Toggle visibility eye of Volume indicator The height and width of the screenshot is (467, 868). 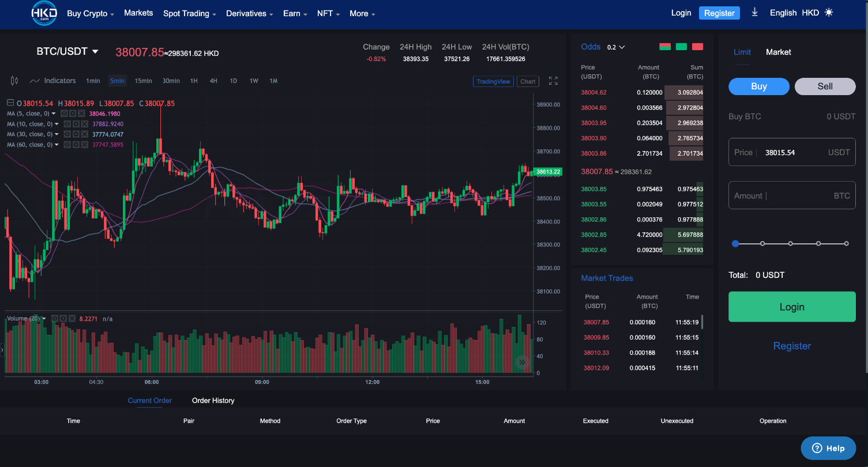(55, 318)
